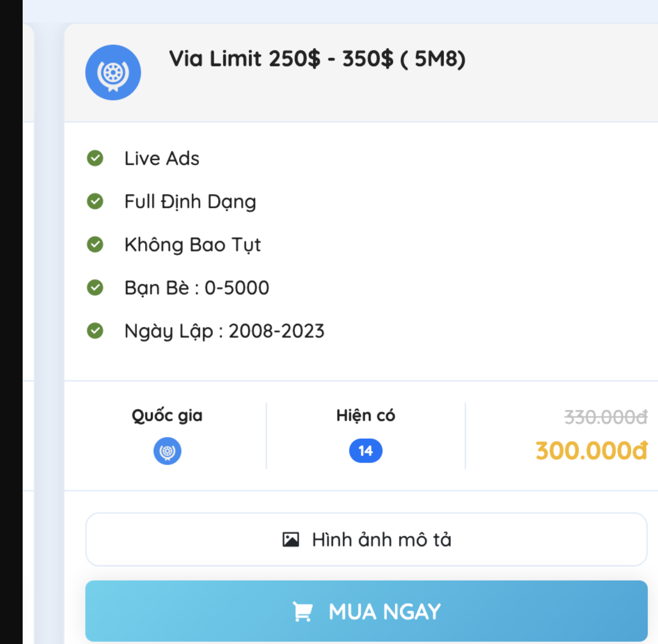658x644 pixels.
Task: Click the green check beside Bạn Bè
Action: [95, 287]
